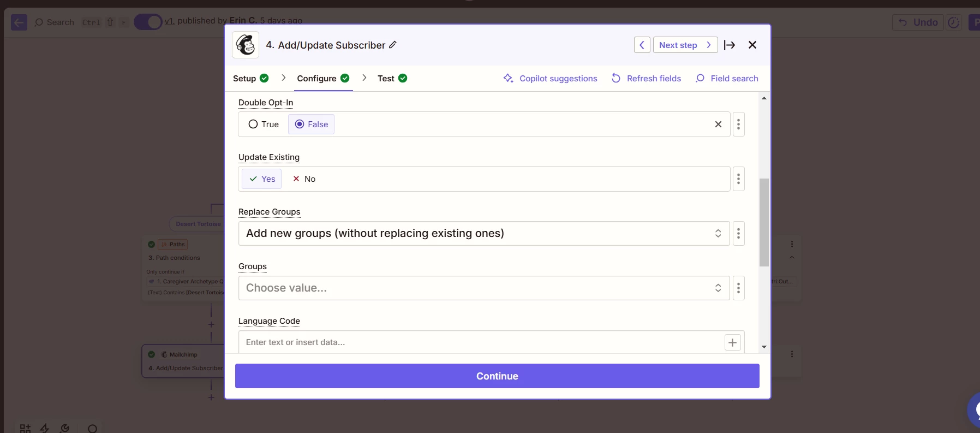Open Replace Groups field options menu
Viewport: 980px width, 433px height.
pyautogui.click(x=738, y=233)
